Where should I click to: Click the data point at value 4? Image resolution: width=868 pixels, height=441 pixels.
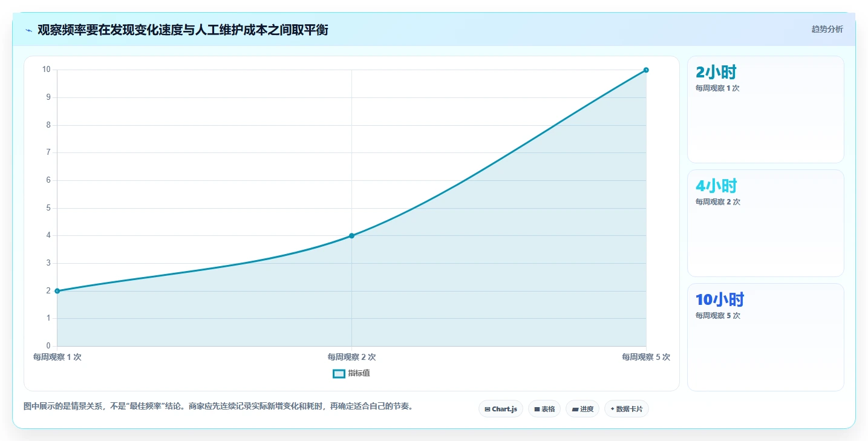tap(351, 235)
